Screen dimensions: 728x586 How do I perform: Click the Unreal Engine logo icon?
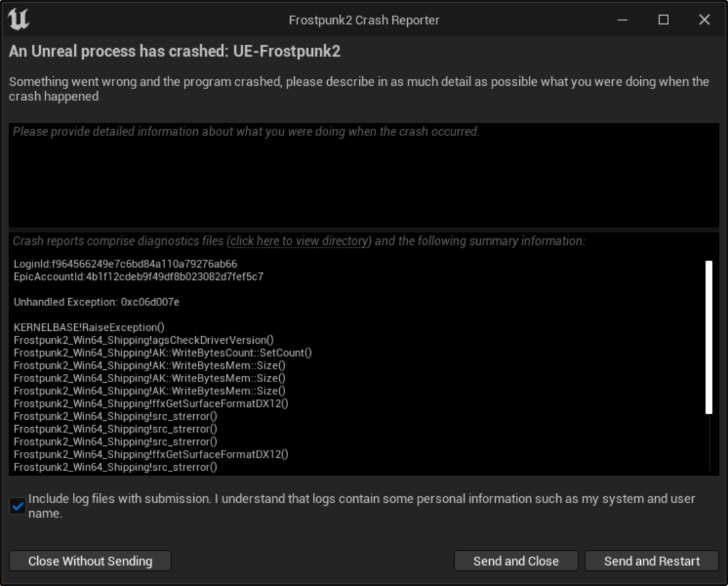click(19, 20)
